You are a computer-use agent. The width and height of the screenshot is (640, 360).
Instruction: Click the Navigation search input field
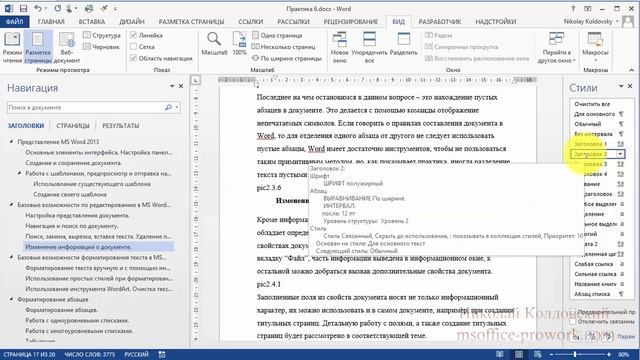pyautogui.click(x=85, y=107)
